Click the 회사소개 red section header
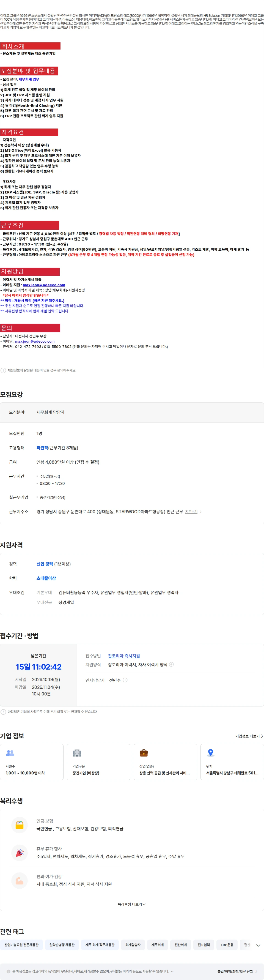 tap(30, 46)
